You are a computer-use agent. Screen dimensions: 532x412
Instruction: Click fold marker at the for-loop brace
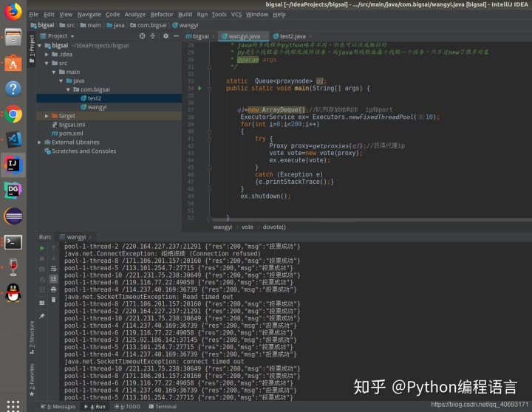(x=209, y=131)
